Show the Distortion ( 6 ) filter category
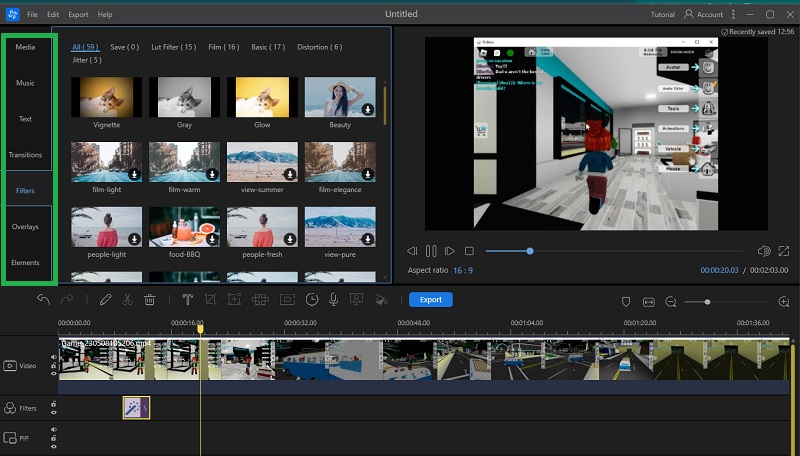 [x=320, y=47]
